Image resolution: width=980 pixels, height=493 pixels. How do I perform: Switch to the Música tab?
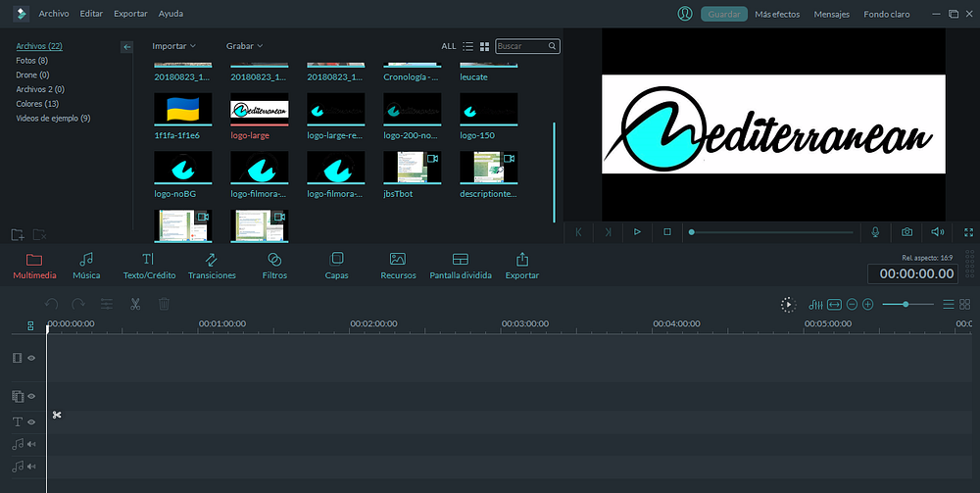click(x=86, y=267)
